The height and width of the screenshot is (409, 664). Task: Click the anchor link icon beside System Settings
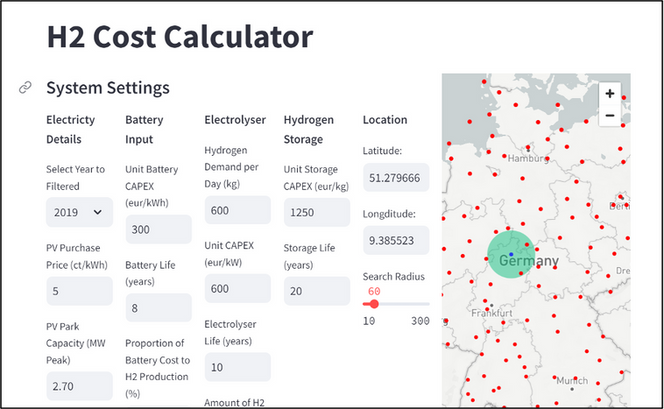pyautogui.click(x=25, y=87)
